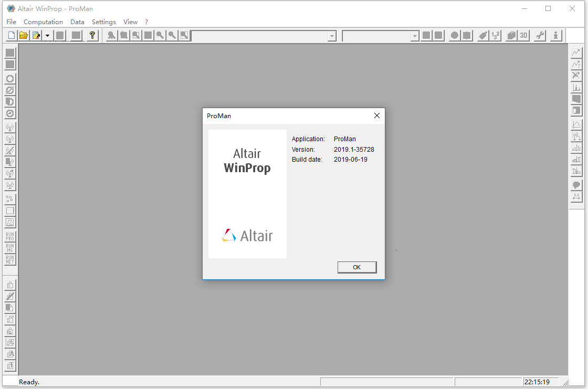588x389 pixels.
Task: Open the View menu
Action: click(x=131, y=22)
